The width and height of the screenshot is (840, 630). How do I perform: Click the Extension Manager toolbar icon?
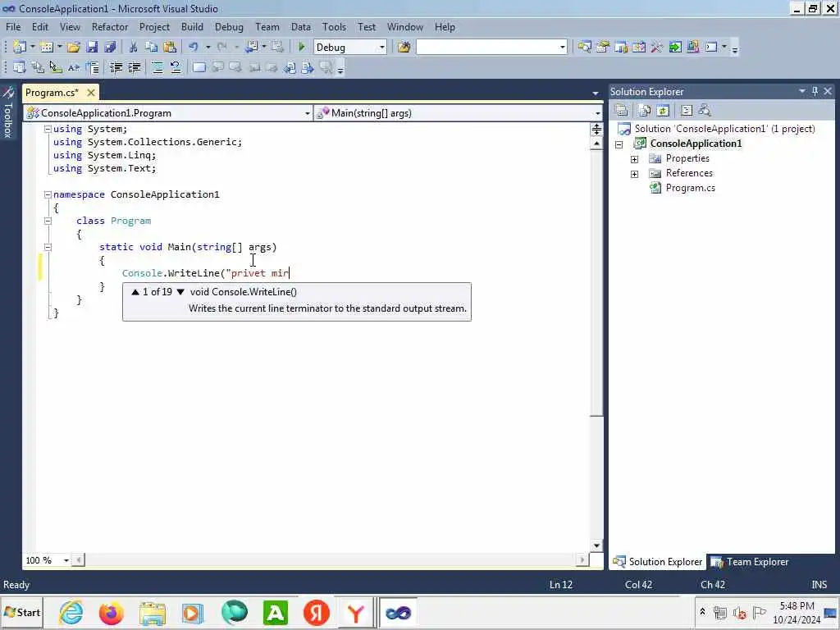(x=692, y=47)
